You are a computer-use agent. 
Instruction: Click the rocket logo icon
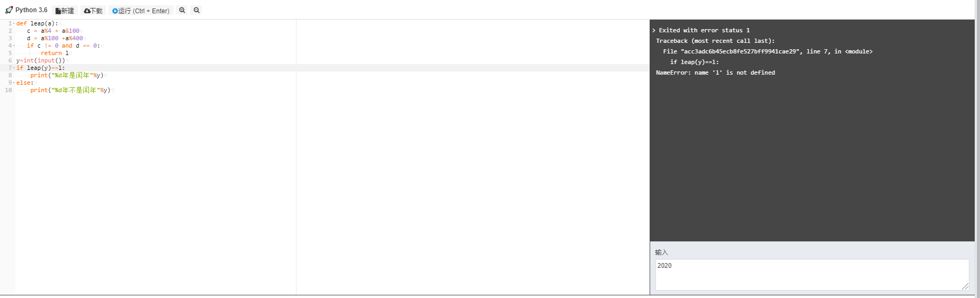8,10
